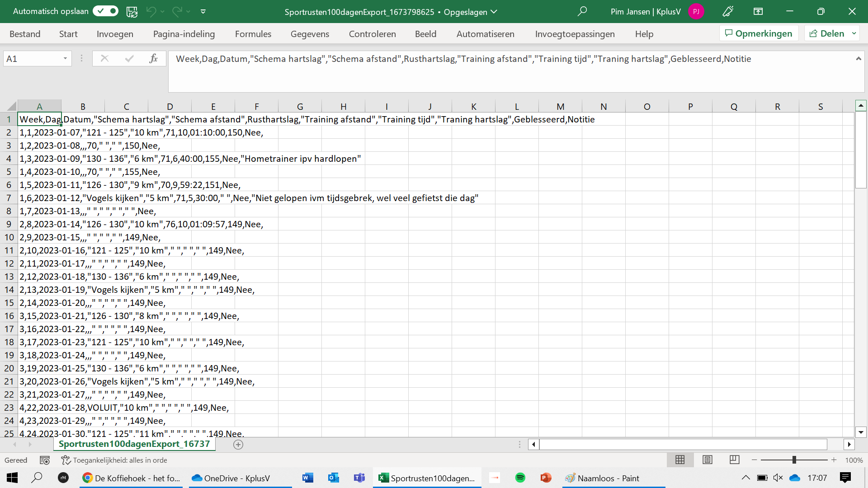
Task: Click the Undo arrow icon
Action: point(151,12)
